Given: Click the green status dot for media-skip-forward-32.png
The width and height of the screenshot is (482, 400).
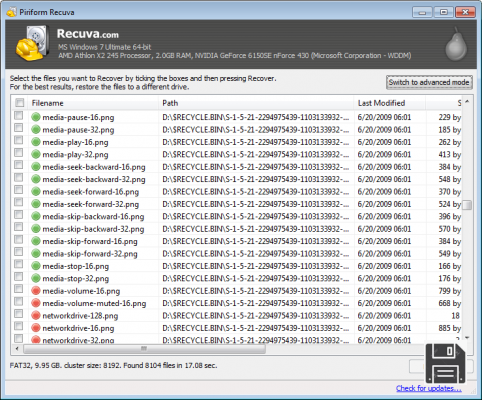Looking at the screenshot, I should (36, 253).
